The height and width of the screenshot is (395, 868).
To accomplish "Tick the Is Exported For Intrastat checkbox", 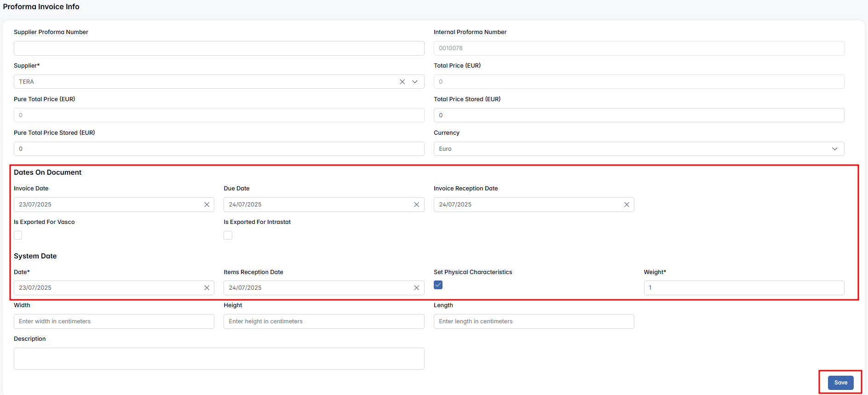I will pos(228,235).
